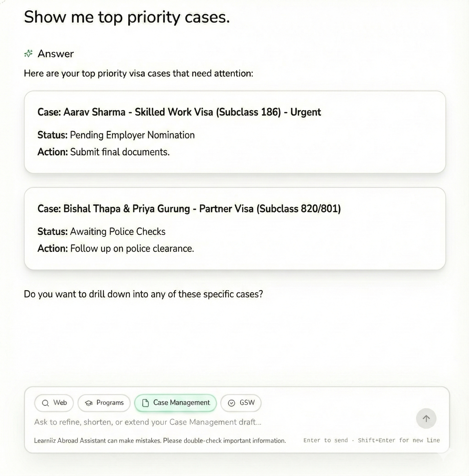Click the Awaiting Police Checks status
Viewport: 469px width, 476px height.
coord(117,232)
